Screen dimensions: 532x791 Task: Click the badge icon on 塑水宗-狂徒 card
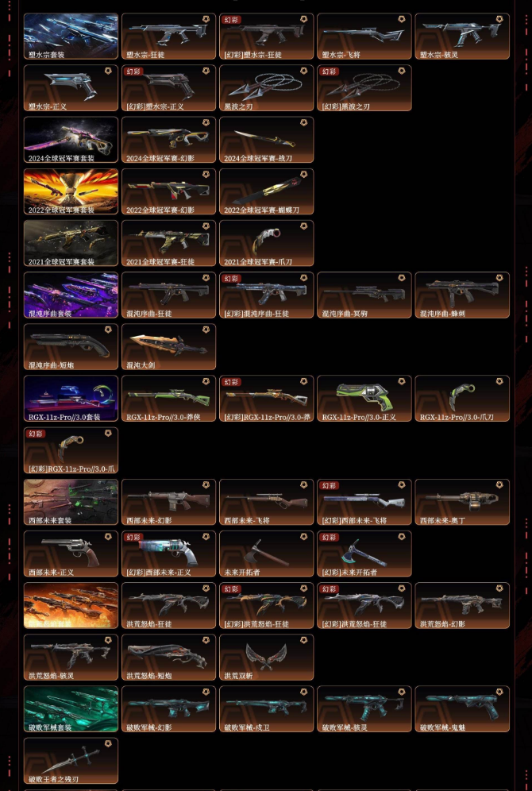tap(206, 19)
